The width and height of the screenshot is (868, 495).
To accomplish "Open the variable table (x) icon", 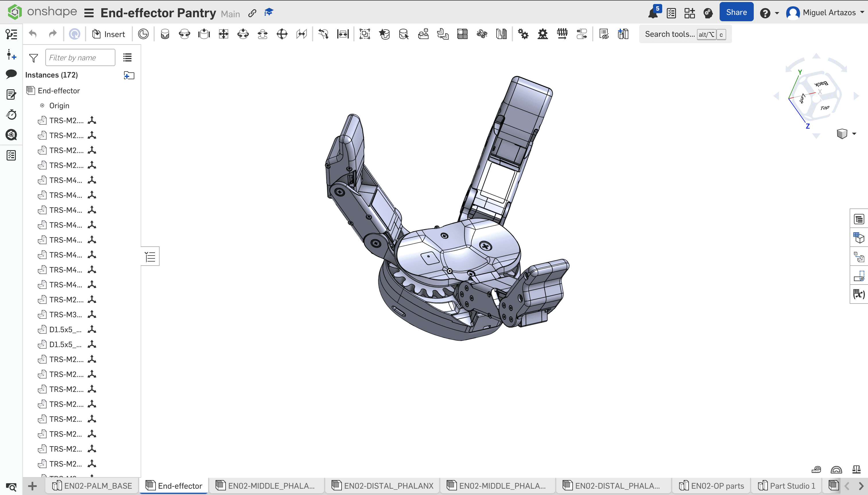I will [859, 294].
